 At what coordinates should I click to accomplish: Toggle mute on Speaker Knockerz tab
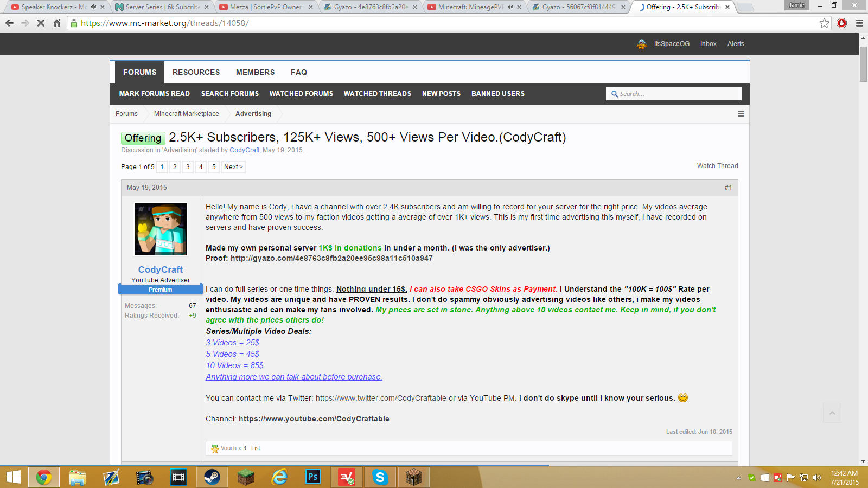click(93, 7)
